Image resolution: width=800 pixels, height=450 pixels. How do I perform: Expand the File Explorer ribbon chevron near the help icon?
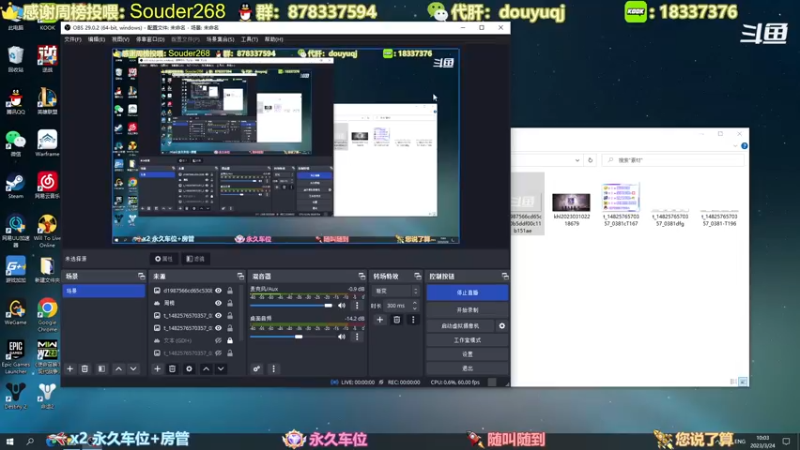coord(735,146)
